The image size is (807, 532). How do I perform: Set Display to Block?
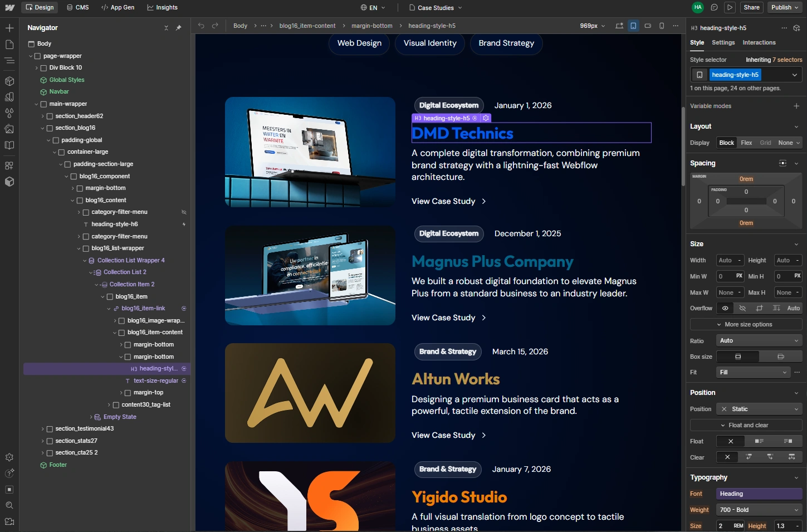(726, 143)
